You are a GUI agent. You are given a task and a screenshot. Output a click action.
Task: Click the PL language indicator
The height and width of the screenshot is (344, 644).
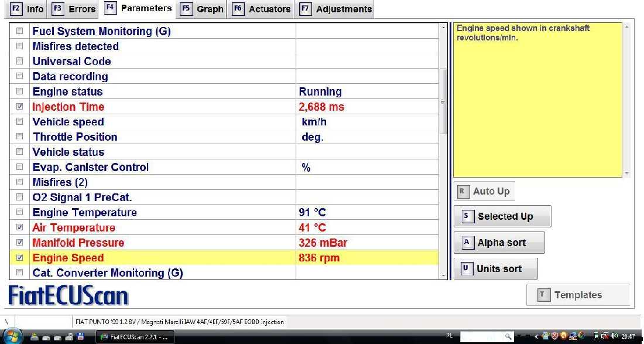449,336
